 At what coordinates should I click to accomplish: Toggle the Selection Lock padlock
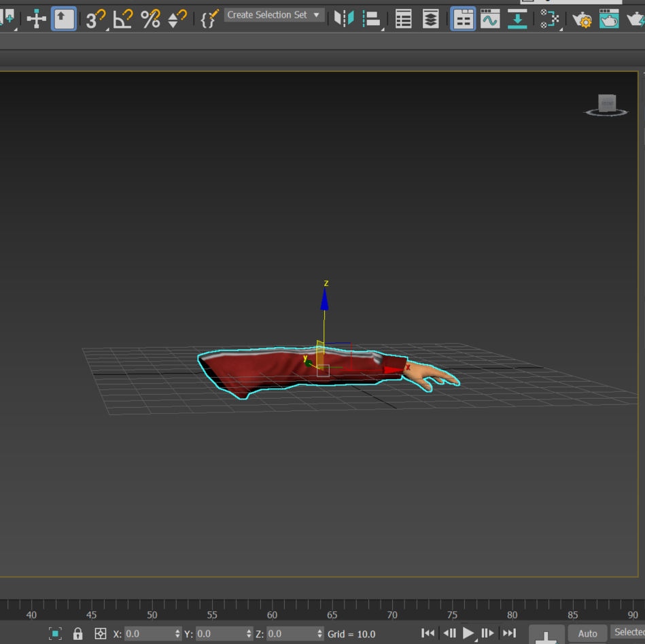tap(77, 634)
